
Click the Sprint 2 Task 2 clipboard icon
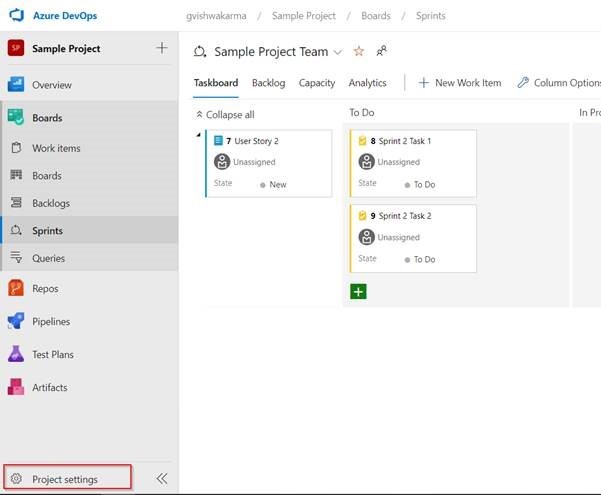362,215
